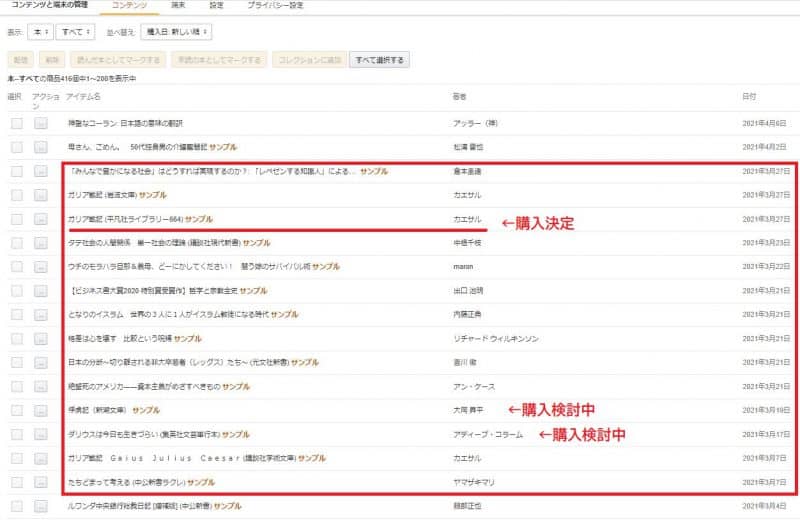800x520 pixels.
Task: Open actions for たちどまって考える row
Action: pos(41,482)
